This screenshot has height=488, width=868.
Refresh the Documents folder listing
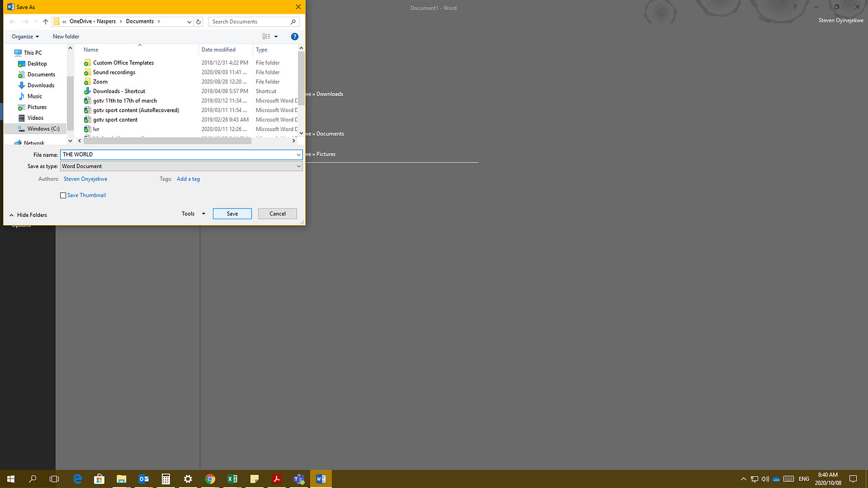(x=199, y=21)
